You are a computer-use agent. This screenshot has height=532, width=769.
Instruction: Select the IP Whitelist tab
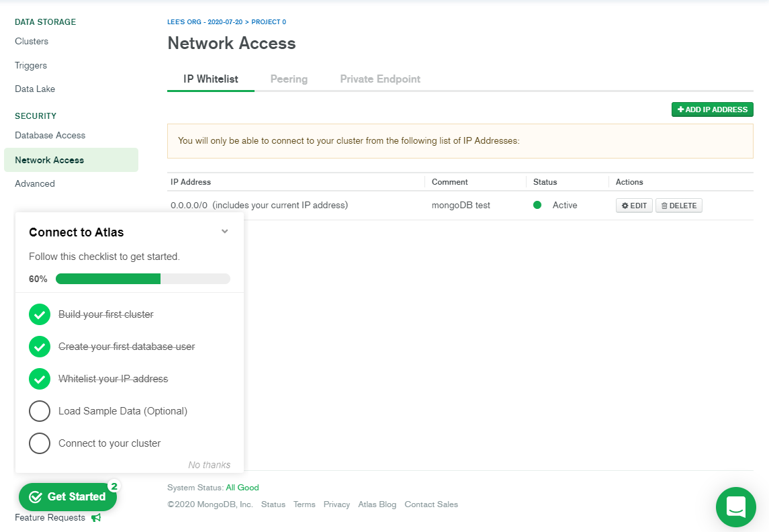[x=211, y=79]
